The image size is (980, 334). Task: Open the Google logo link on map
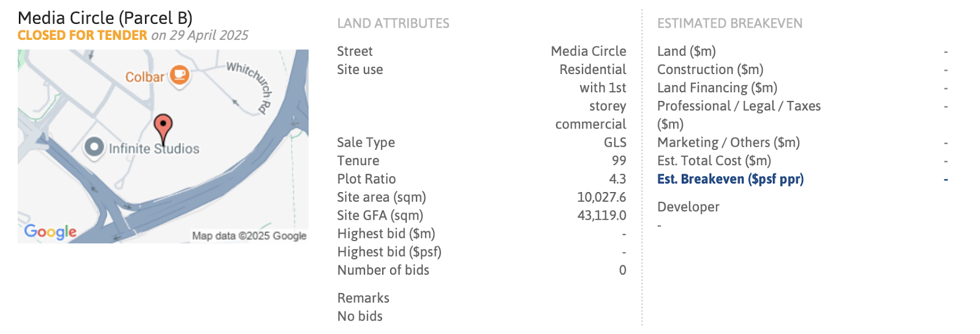point(50,232)
